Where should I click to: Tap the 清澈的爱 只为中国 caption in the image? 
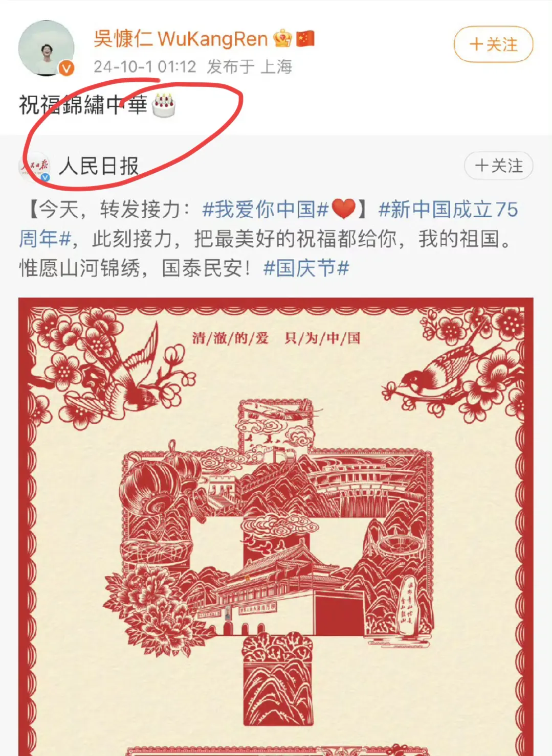tap(276, 338)
